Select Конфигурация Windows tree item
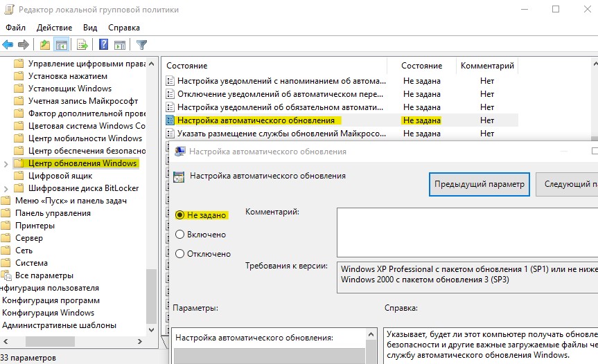 point(48,313)
